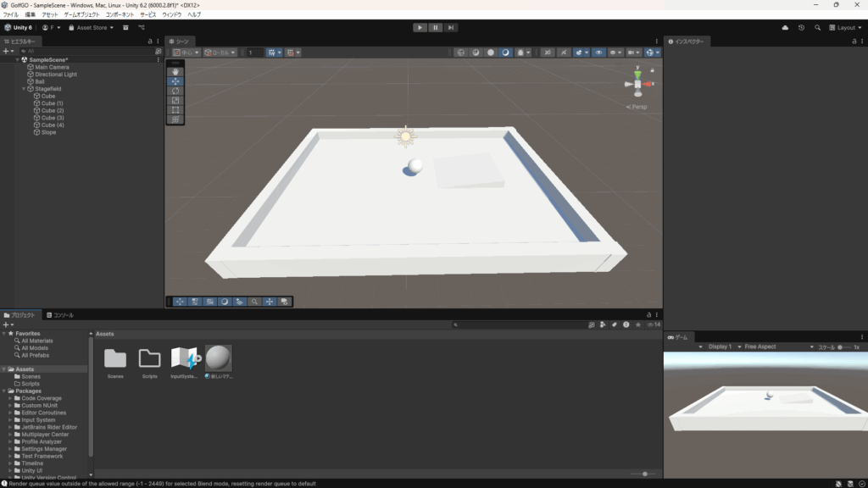868x488 pixels.
Task: Select the Hand tool in scene view
Action: click(x=175, y=72)
